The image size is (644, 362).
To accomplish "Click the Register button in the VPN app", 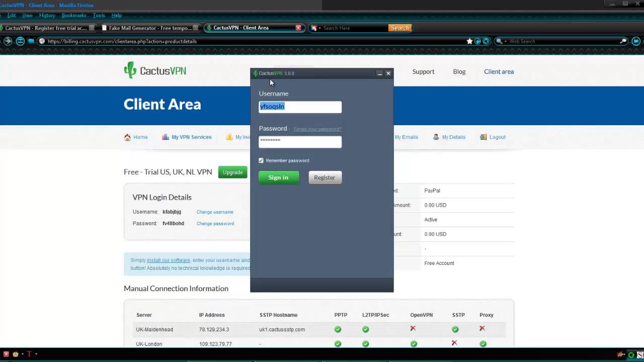I will coord(325,177).
